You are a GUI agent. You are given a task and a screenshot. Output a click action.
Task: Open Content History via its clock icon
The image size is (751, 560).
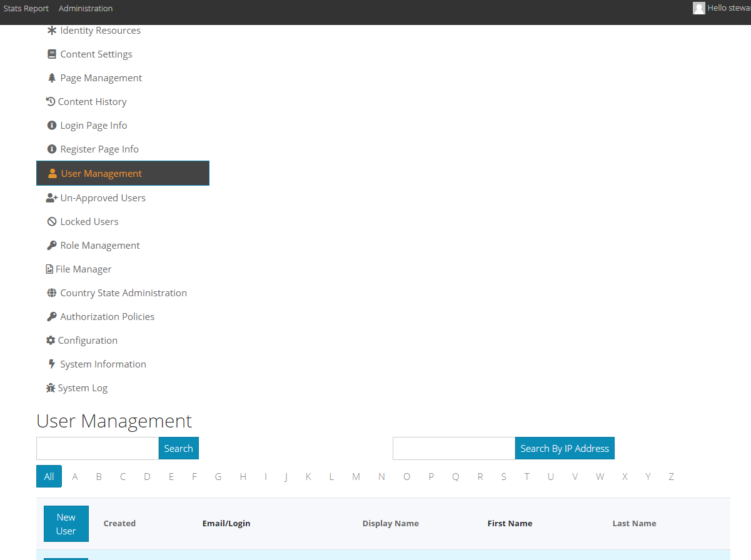pos(51,101)
